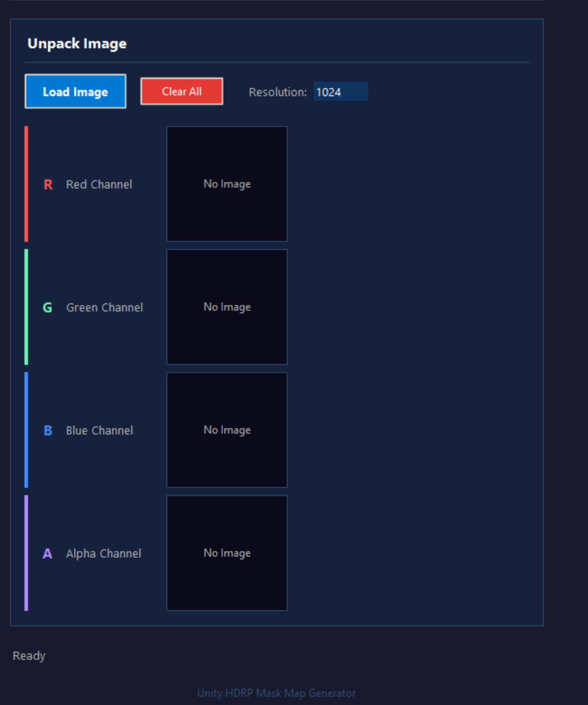Image resolution: width=588 pixels, height=705 pixels.
Task: Focus the Resolution input field showing 1024
Action: point(341,92)
